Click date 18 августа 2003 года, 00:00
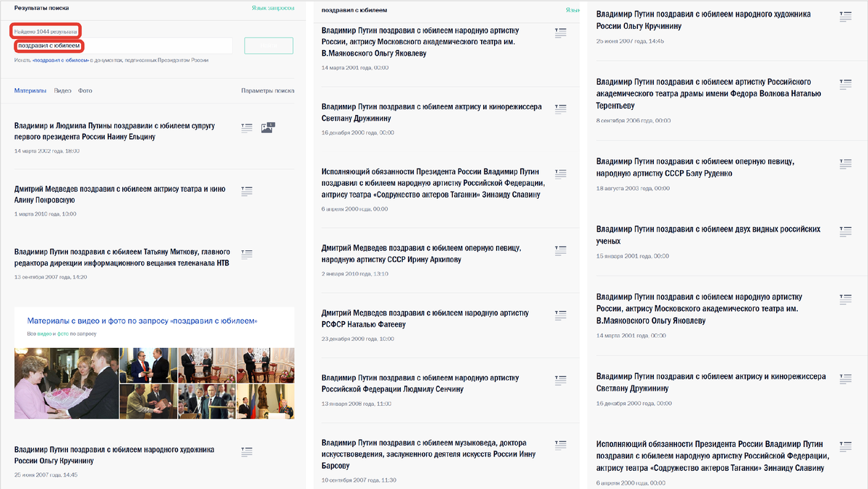 tap(632, 188)
